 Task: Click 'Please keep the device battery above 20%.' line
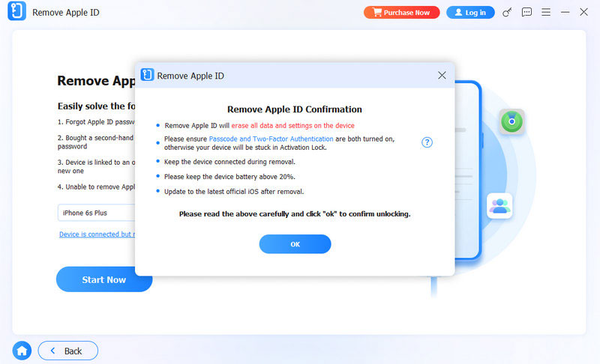coord(229,177)
